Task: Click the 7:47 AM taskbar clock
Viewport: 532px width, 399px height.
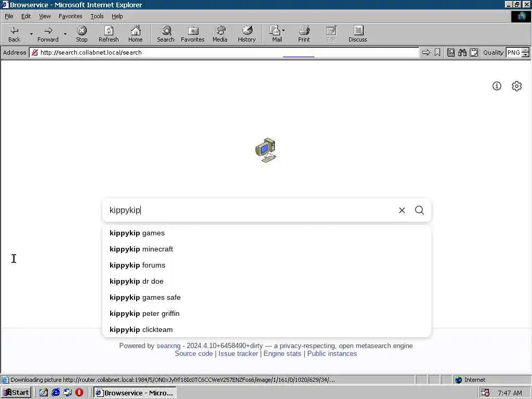Action: click(510, 393)
